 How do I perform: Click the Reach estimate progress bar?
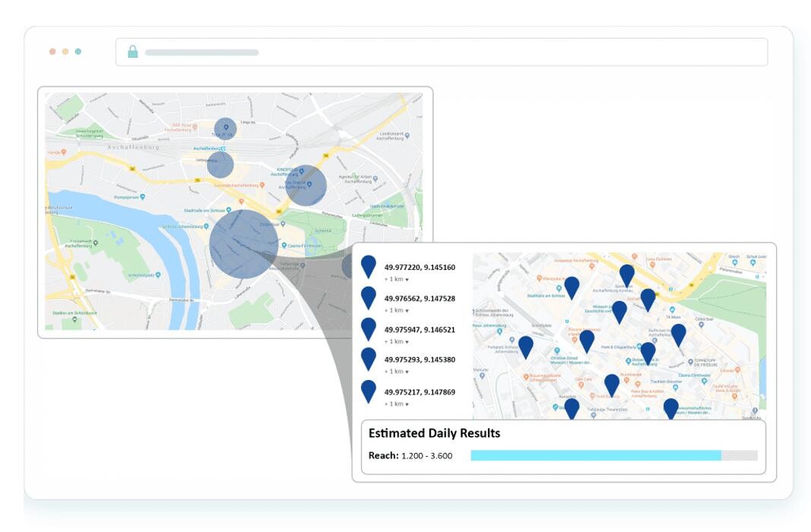pos(613,455)
